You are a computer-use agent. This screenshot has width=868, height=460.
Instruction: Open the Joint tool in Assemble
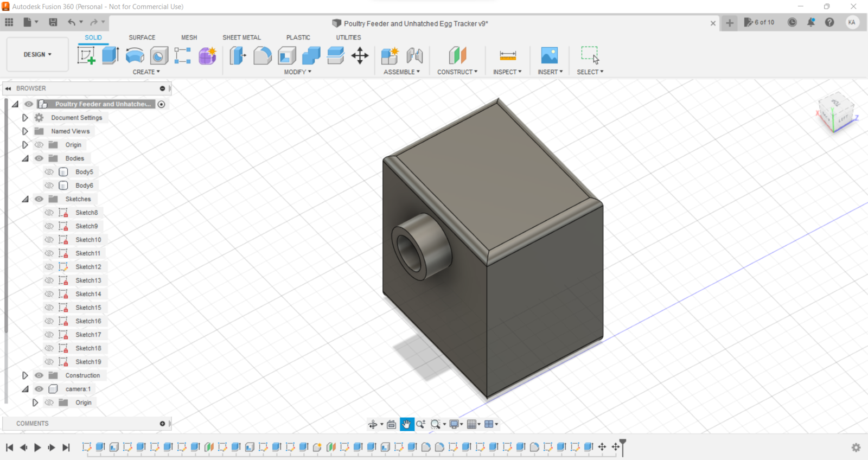coord(414,55)
